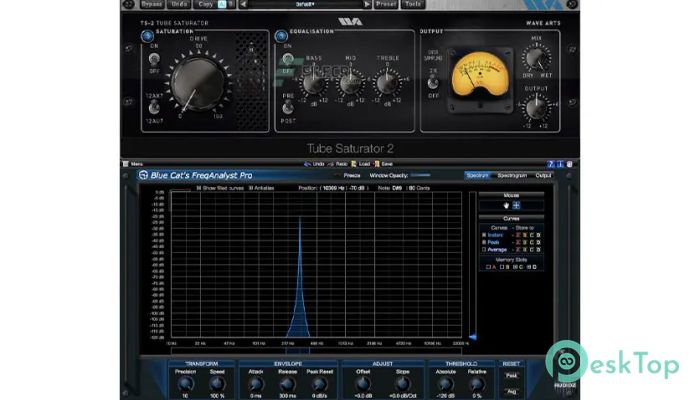Switch to the Output tab
This screenshot has width=700, height=400.
(x=543, y=175)
